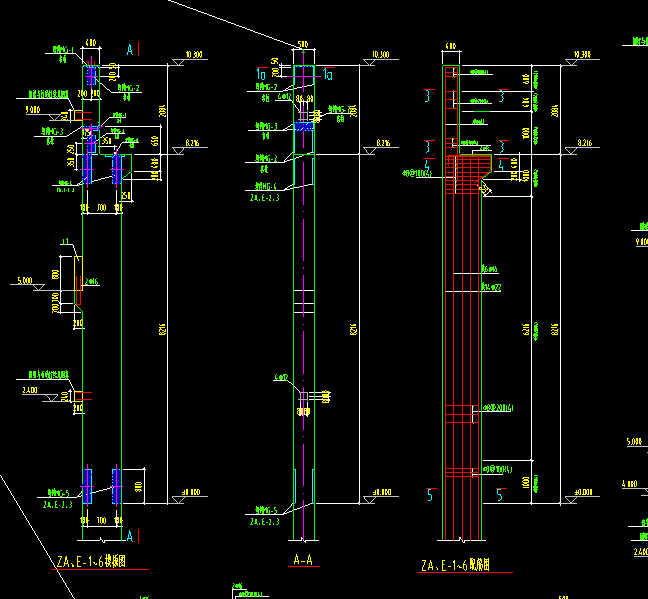
Task: Pick the MG-3 label in A-A section
Action: [x=267, y=126]
